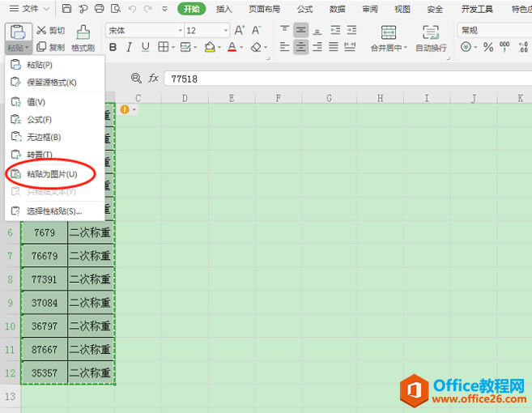
Task: Choose Paste (P) in the paste menu
Action: 55,65
